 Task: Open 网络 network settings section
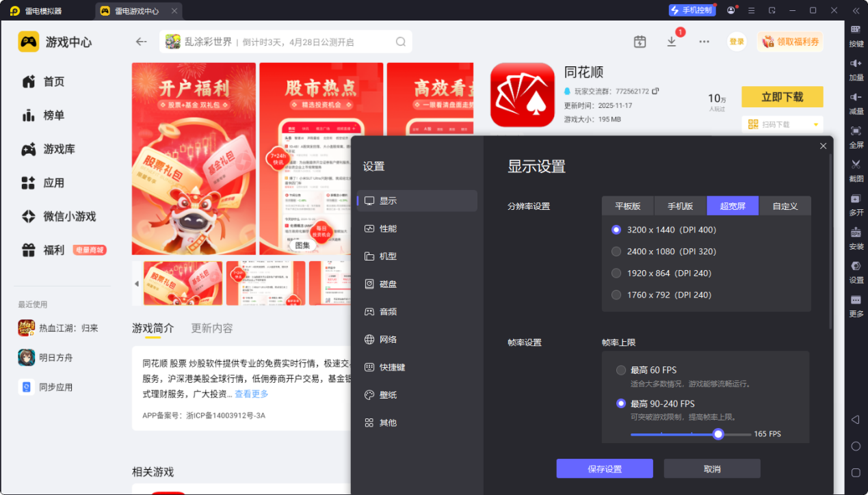pos(417,340)
